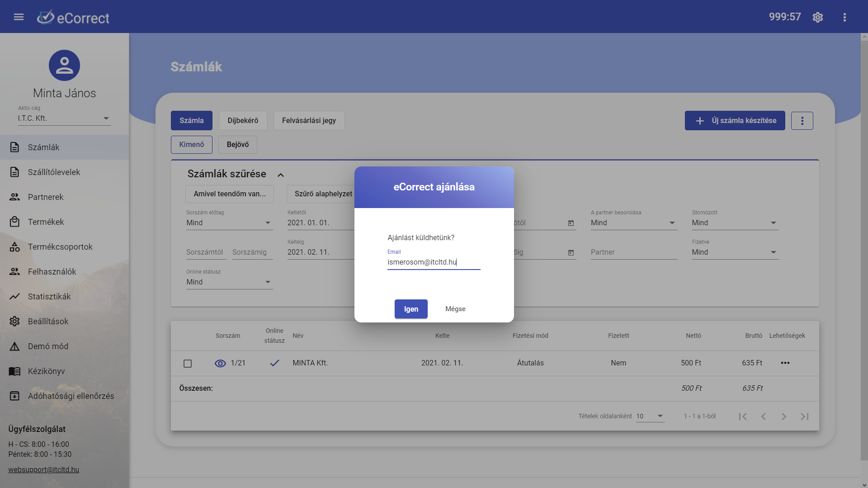The width and height of the screenshot is (868, 488).
Task: Open the more-options button beside Új számla
Action: [802, 121]
